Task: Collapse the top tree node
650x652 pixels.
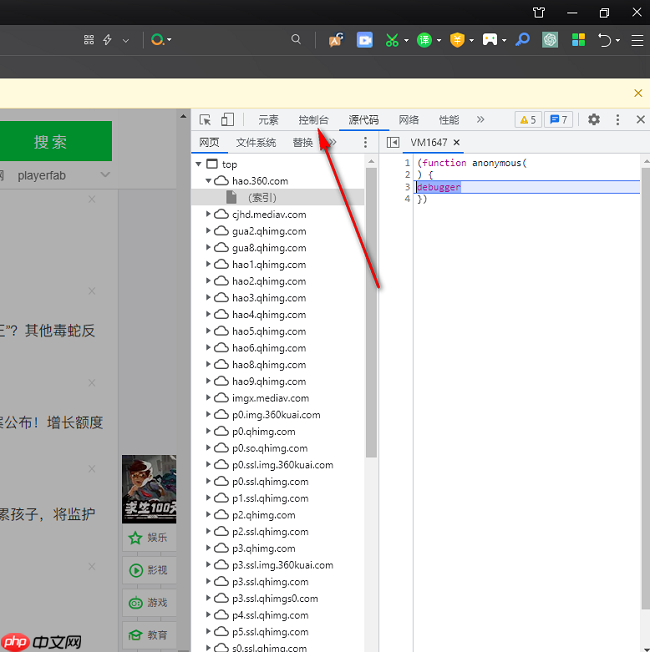Action: (199, 164)
